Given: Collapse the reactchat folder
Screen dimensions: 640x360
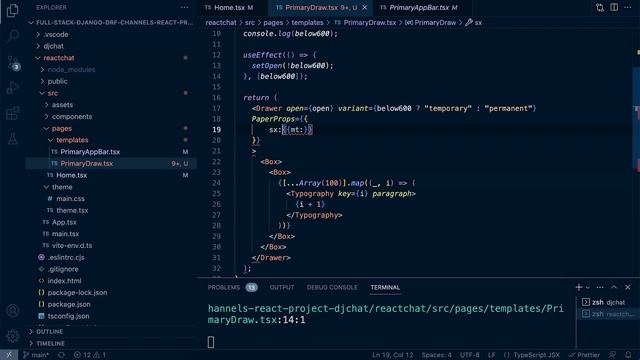Looking at the screenshot, I should click(x=59, y=58).
